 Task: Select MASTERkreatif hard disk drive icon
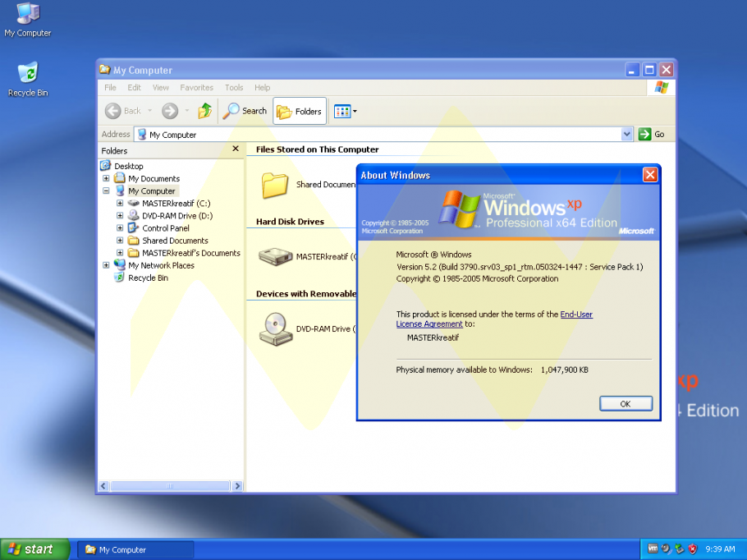pyautogui.click(x=275, y=256)
